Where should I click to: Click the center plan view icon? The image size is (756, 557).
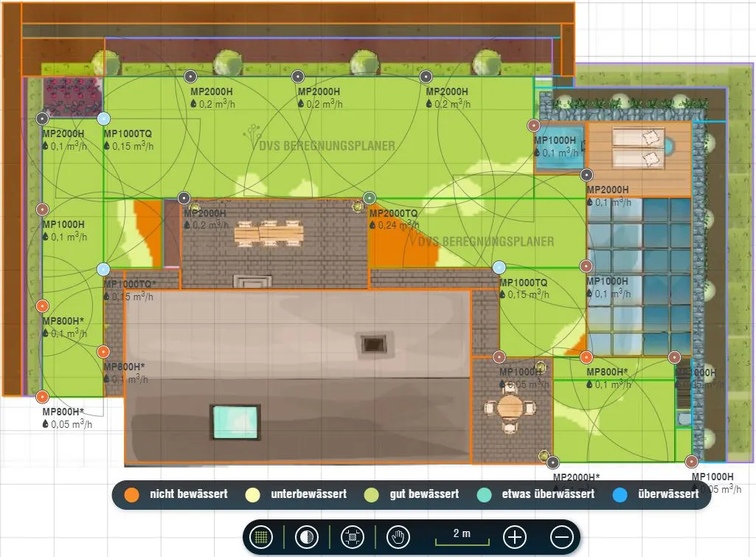[x=352, y=537]
